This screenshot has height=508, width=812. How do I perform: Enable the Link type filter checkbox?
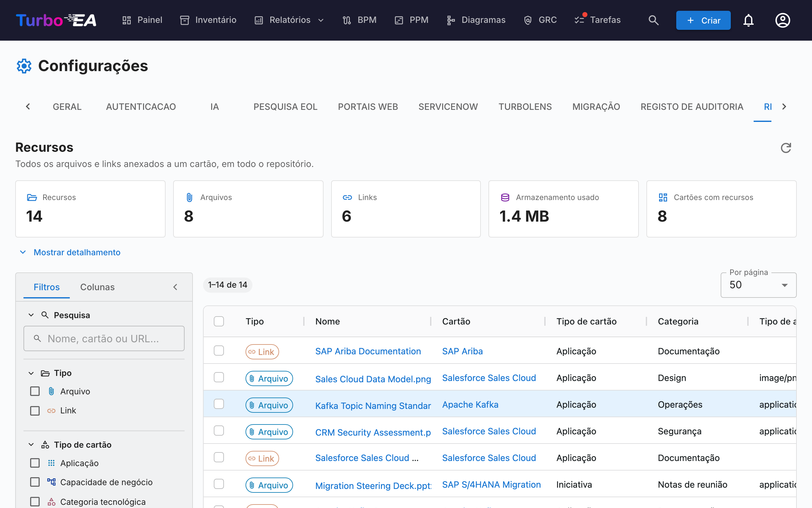point(35,411)
